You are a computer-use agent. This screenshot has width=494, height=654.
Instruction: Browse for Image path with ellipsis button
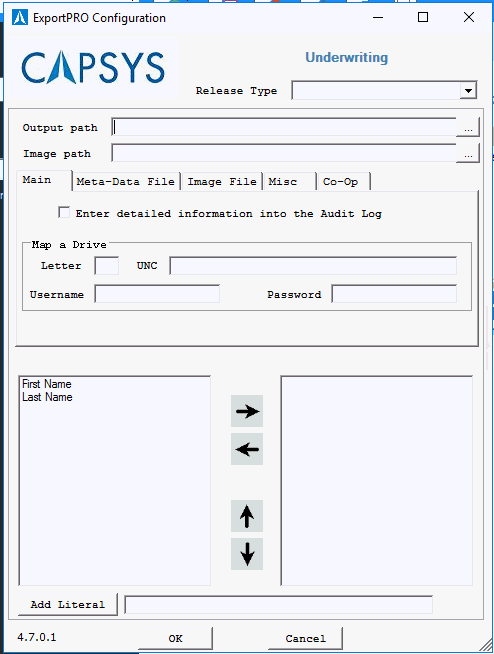pyautogui.click(x=468, y=153)
